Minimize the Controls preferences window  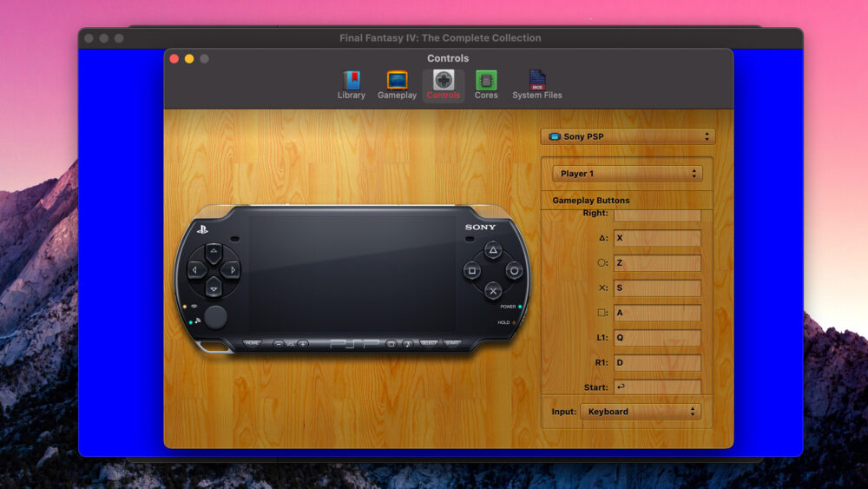189,59
